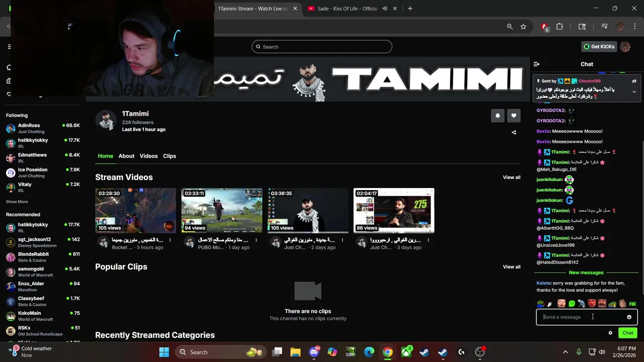Expand Following list with Show More

pyautogui.click(x=17, y=202)
